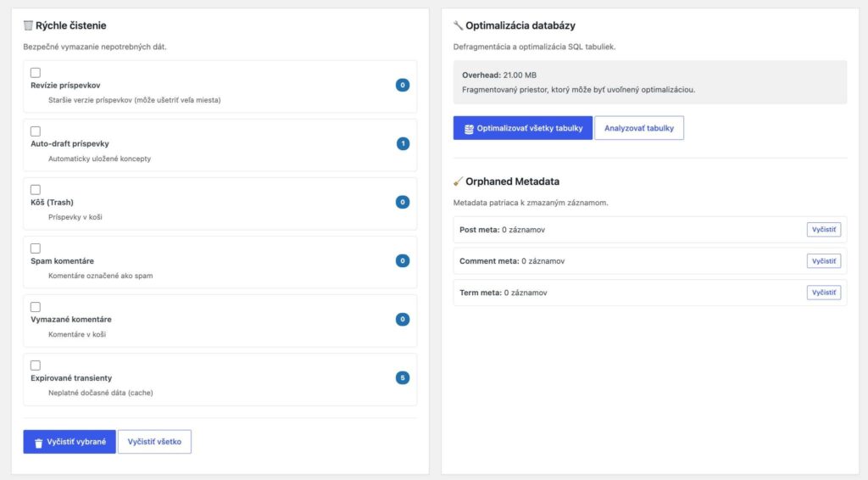Check the Revízie príspevkov checkbox

point(36,73)
